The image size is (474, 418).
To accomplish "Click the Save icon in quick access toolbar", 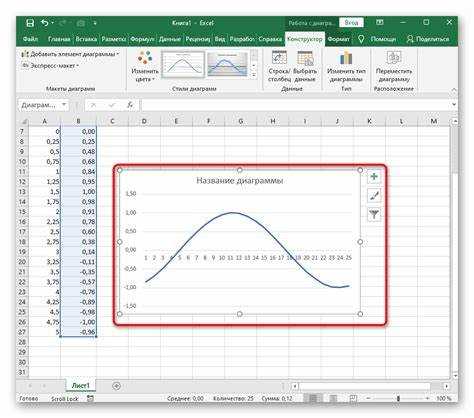I will click(x=30, y=23).
